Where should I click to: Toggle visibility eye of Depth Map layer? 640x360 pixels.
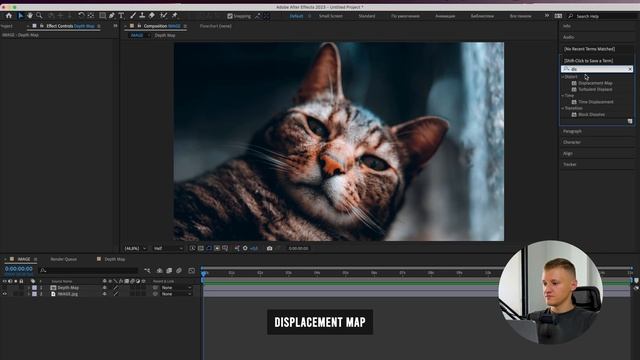[x=5, y=288]
